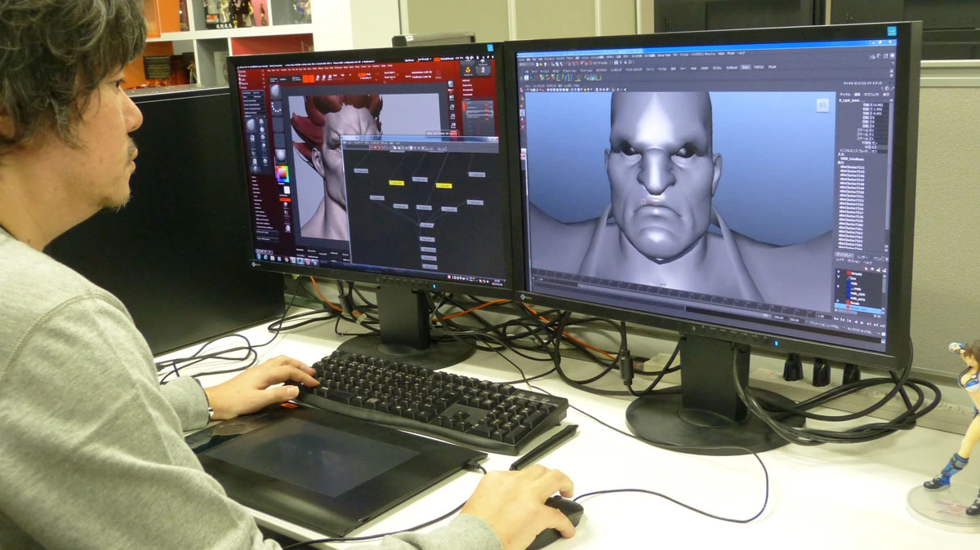Switch to the ディスプレイ layer tab
Screen dimensions: 980x550
(x=844, y=255)
